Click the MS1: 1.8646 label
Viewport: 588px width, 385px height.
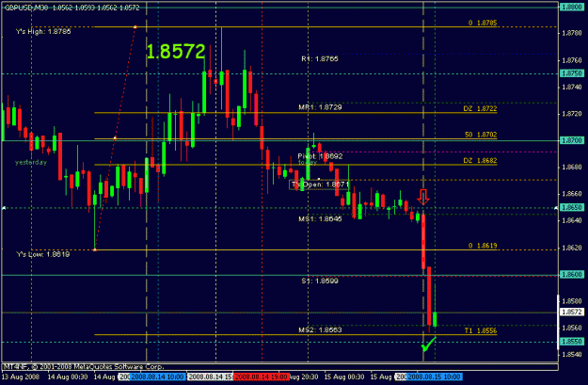pyautogui.click(x=320, y=218)
